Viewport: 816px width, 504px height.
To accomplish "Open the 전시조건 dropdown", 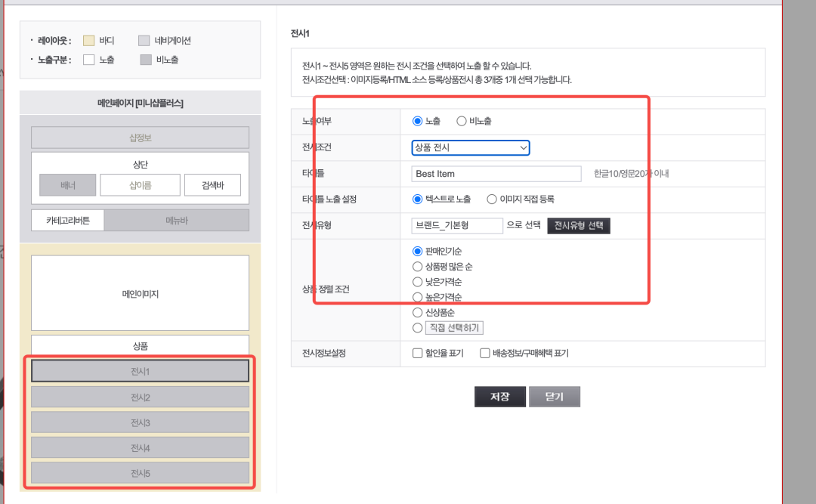I will tap(470, 147).
